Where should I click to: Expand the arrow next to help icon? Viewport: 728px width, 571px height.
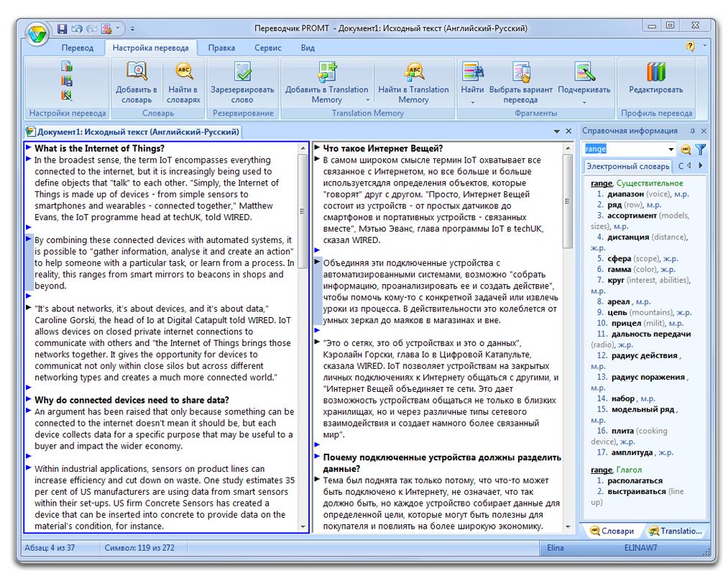704,45
